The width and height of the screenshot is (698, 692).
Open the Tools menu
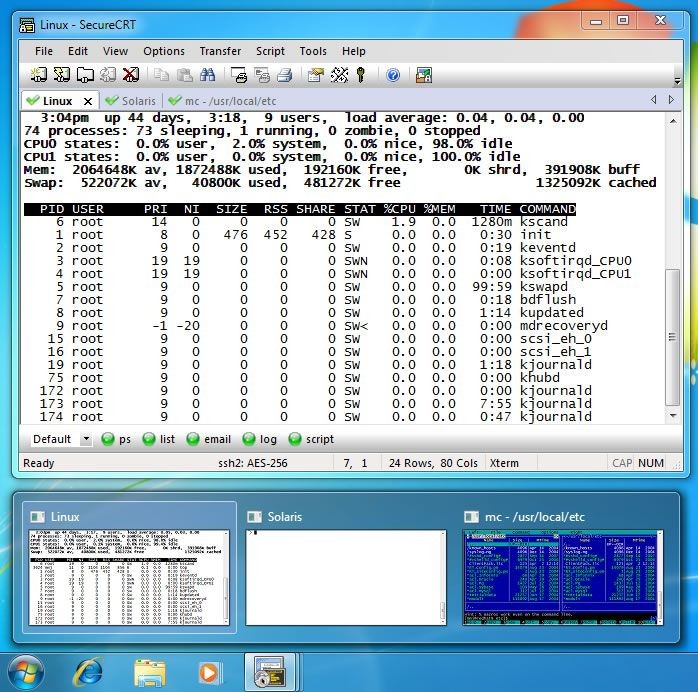(313, 51)
